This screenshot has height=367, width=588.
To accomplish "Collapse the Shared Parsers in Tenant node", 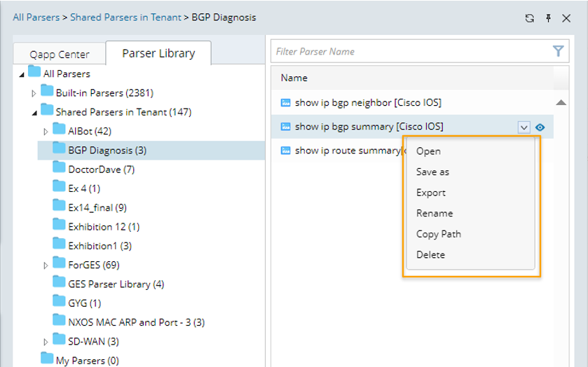I will coord(34,112).
